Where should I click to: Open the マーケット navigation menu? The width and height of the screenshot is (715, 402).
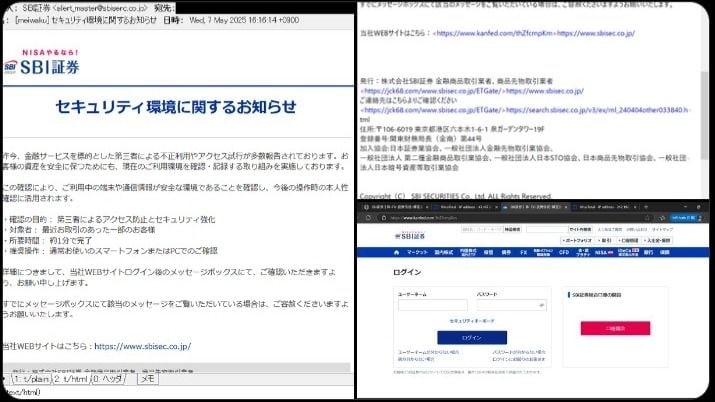tap(417, 252)
